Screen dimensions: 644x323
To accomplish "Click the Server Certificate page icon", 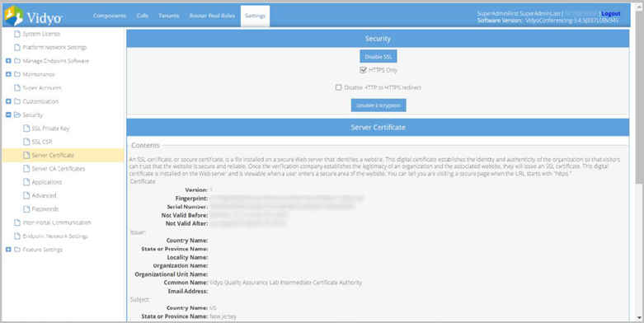I will pos(26,155).
